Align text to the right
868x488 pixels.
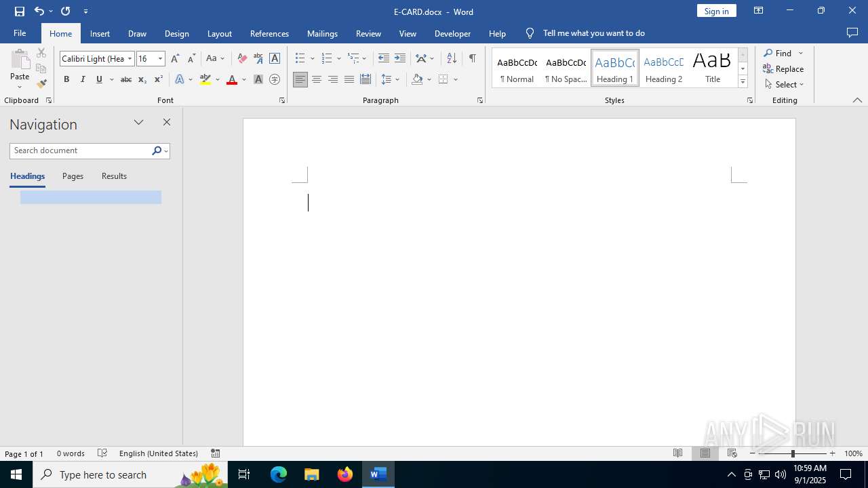pyautogui.click(x=333, y=79)
